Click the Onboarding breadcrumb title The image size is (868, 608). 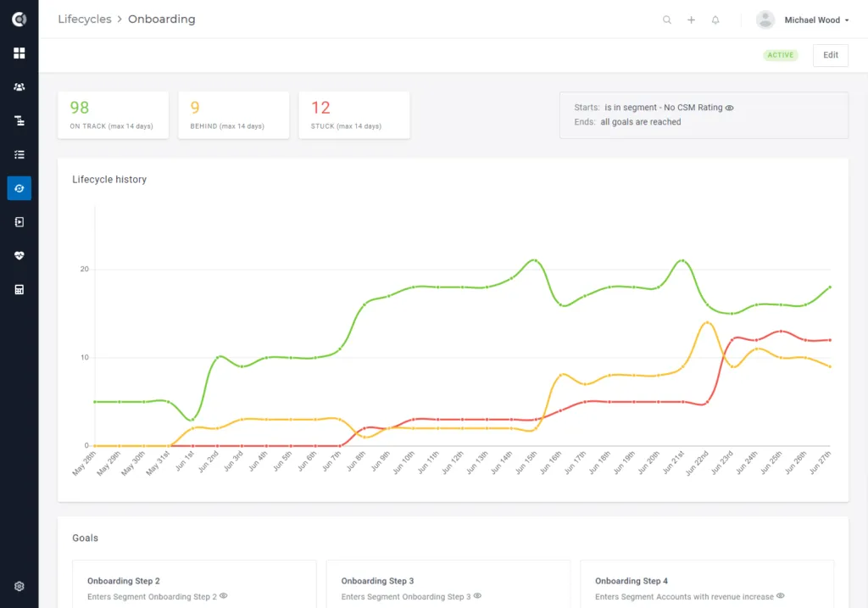(162, 20)
